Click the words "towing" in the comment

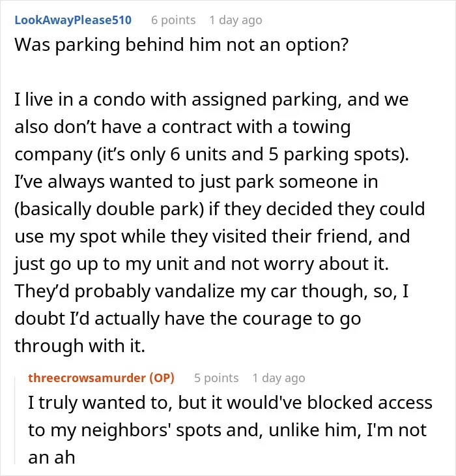tap(321, 127)
